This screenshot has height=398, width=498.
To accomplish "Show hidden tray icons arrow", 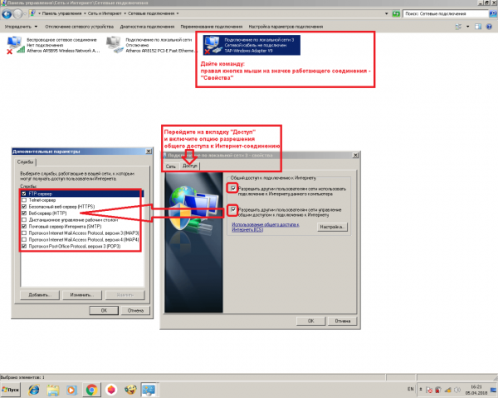I will [x=421, y=389].
